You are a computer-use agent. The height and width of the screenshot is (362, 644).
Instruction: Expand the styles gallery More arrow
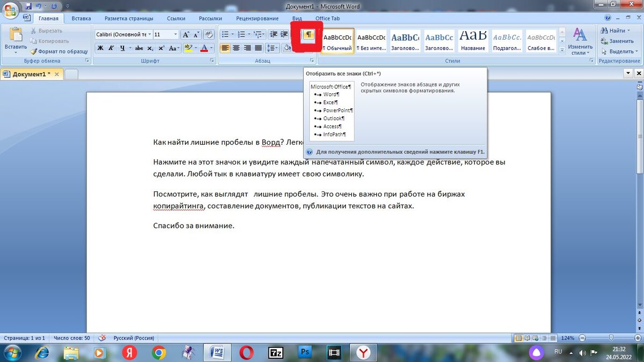click(562, 50)
